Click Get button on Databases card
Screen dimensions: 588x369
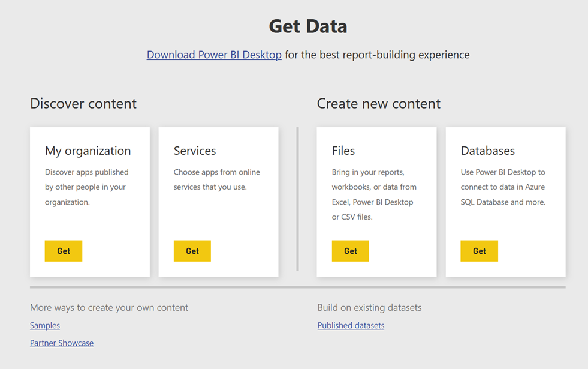point(480,251)
